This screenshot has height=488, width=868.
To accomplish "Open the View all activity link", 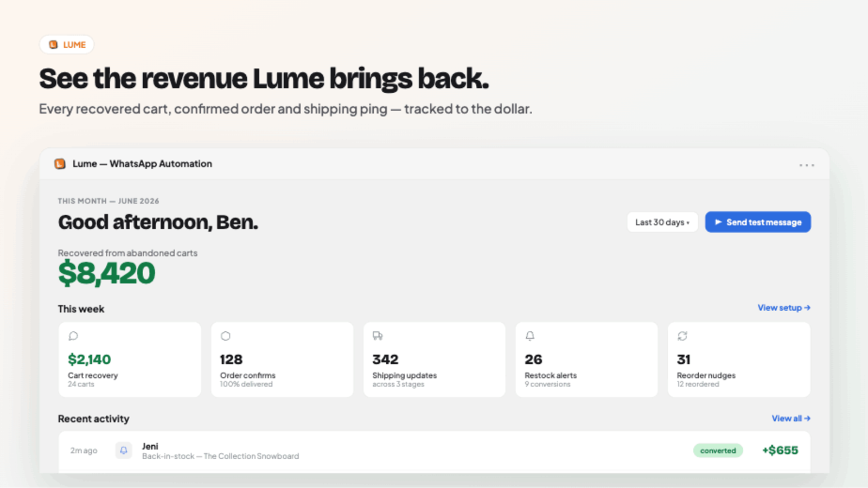I will [791, 419].
